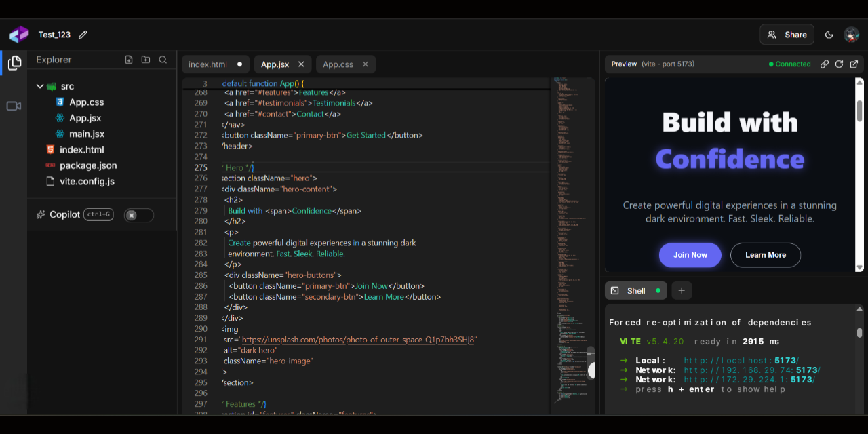The image size is (868, 434).
Task: Open main.jsx in the file tree
Action: tap(87, 134)
